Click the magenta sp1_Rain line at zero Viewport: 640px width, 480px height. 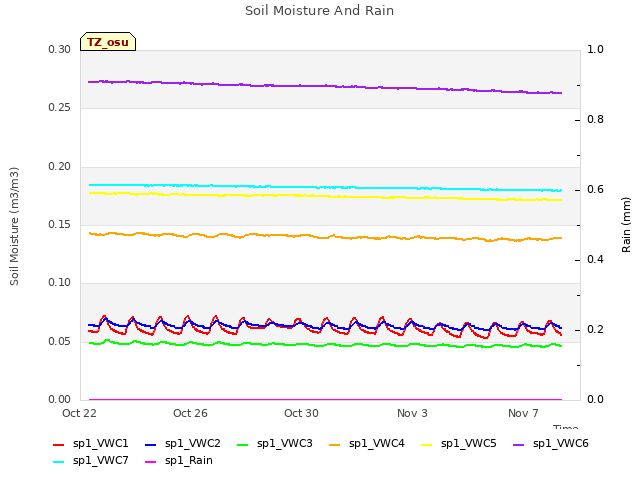(325, 400)
